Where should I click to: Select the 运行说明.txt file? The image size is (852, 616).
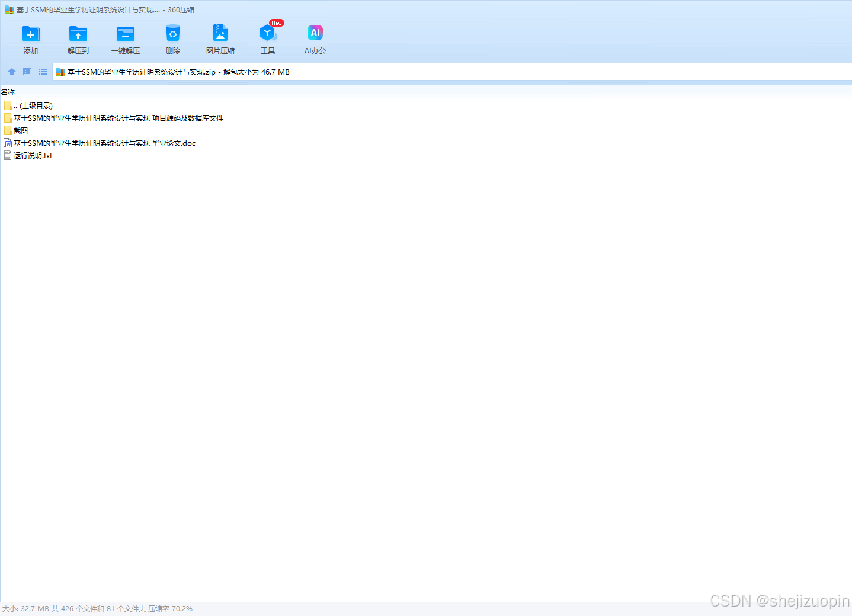coord(28,156)
